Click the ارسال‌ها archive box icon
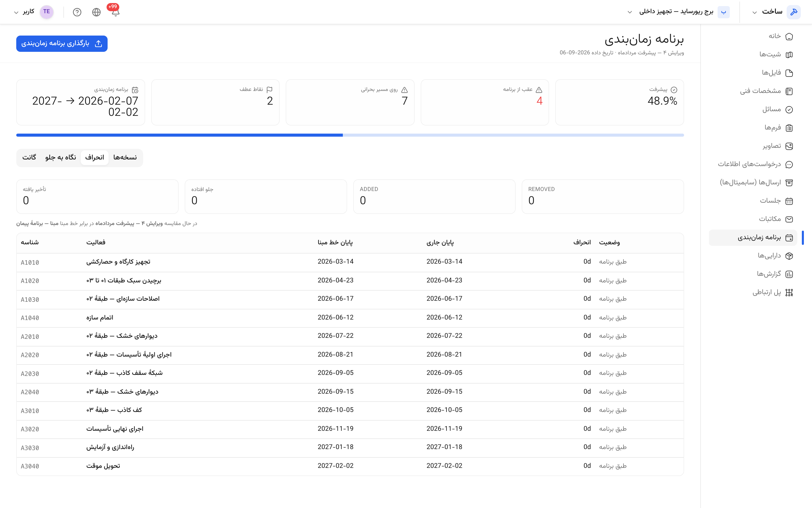Image resolution: width=812 pixels, height=508 pixels. tap(789, 183)
